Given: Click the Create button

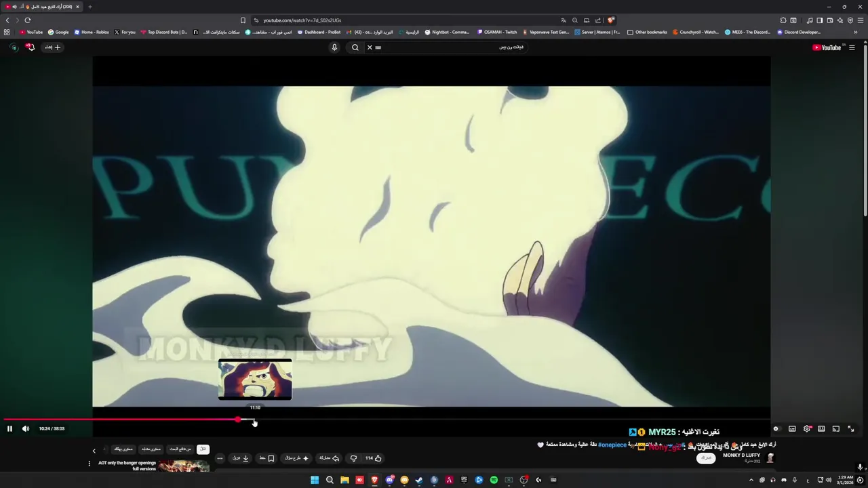Looking at the screenshot, I should (52, 47).
